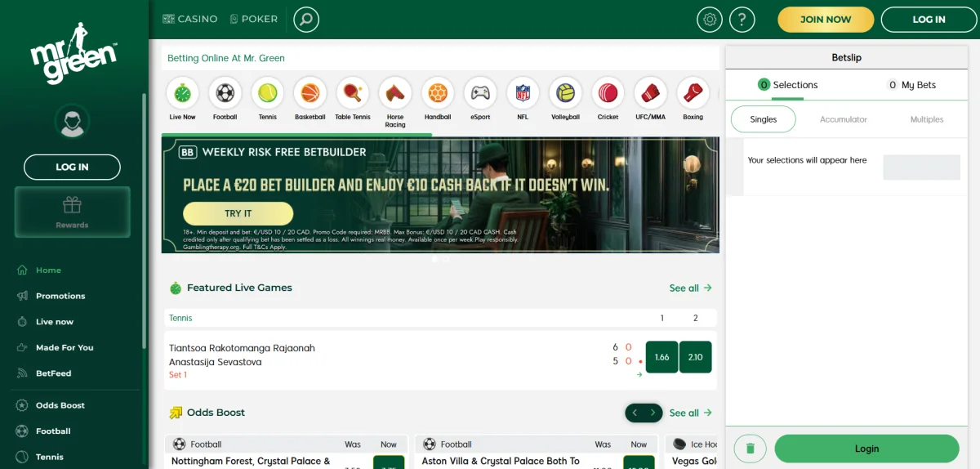Open the help question mark icon
Viewport: 980px width, 469px height.
(x=742, y=19)
